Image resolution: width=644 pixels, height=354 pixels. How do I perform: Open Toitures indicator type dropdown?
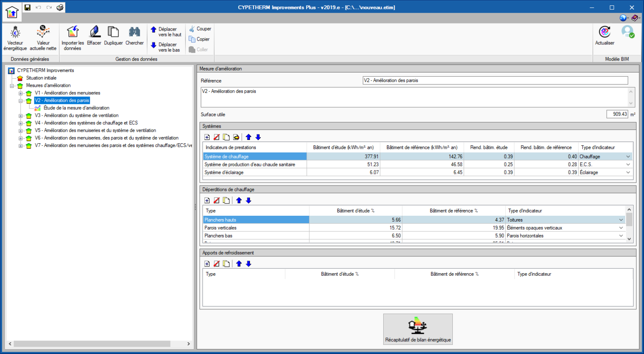[x=621, y=220]
